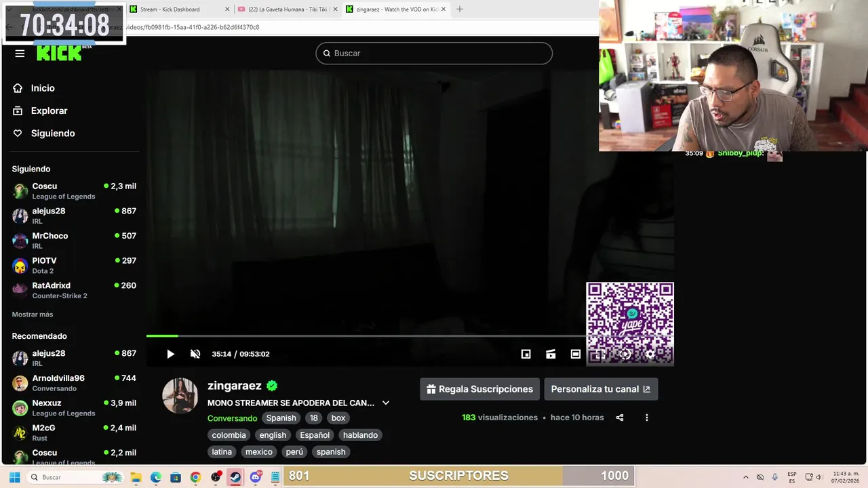This screenshot has width=868, height=488.
Task: Go to Inicio in the sidebar
Action: pos(43,88)
